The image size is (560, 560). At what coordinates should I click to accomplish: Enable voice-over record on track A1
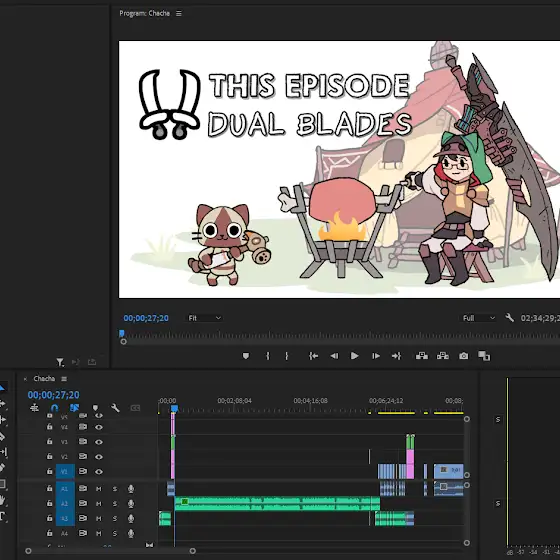pos(131,489)
